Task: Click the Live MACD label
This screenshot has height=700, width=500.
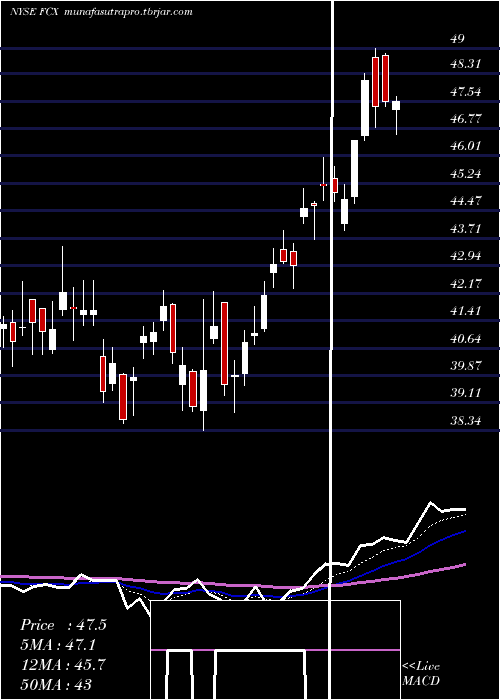Action: coord(421,673)
